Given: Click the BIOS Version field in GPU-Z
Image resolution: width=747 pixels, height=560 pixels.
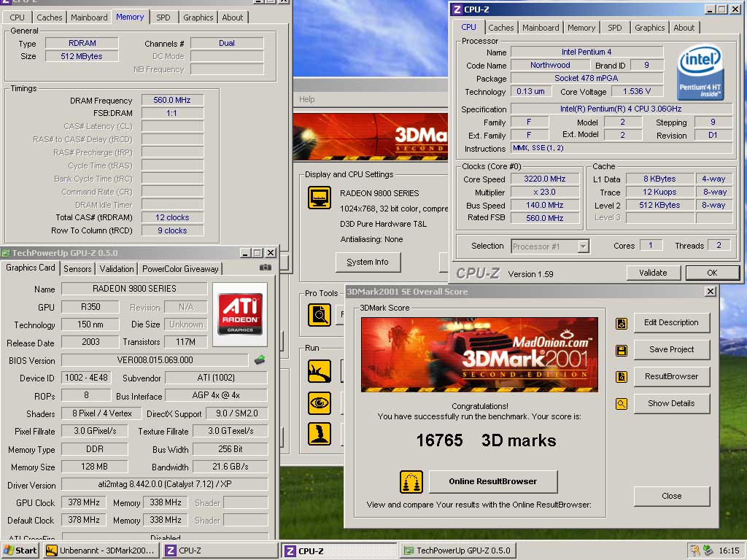Looking at the screenshot, I should pyautogui.click(x=155, y=360).
